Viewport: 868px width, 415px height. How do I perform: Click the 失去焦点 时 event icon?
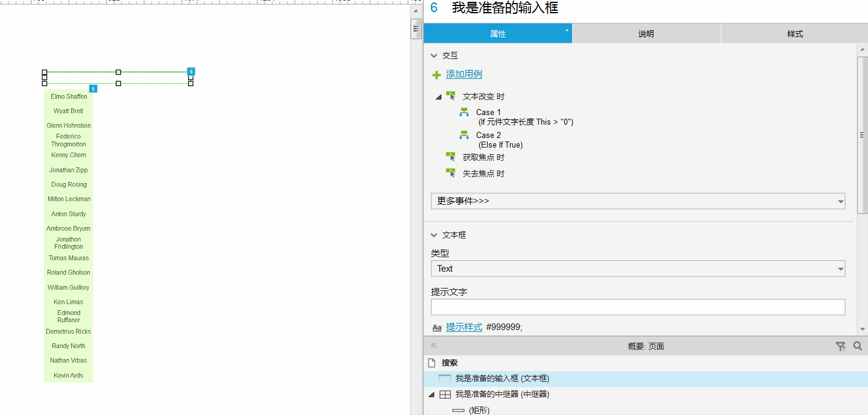[x=451, y=173]
